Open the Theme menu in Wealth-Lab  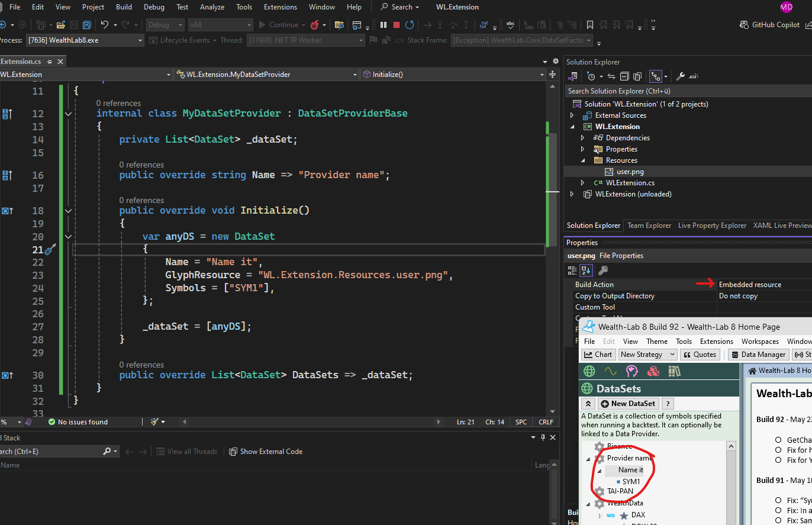click(657, 342)
